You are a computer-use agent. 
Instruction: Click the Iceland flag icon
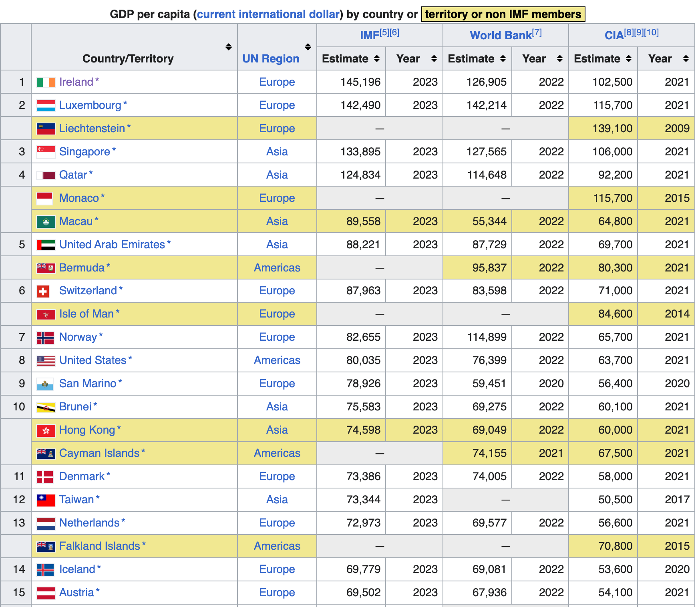point(45,570)
